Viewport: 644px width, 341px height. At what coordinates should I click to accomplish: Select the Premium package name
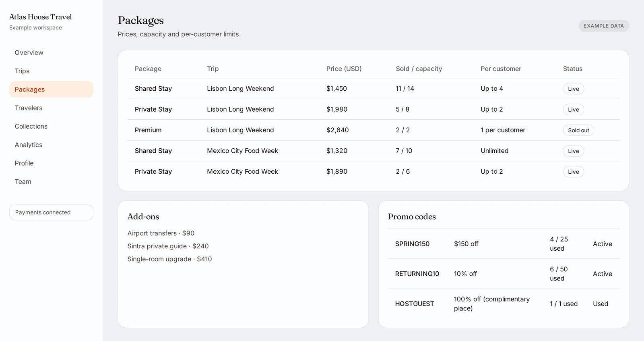(148, 130)
